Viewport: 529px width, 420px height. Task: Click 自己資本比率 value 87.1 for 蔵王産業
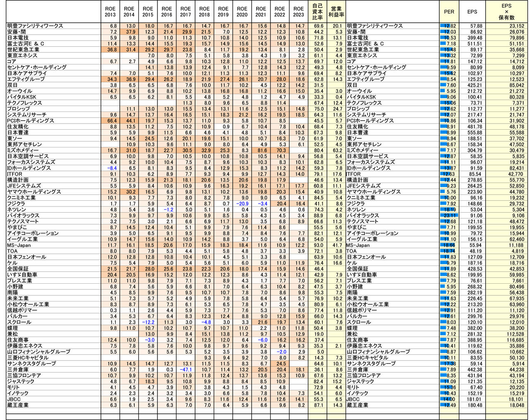(x=318, y=405)
